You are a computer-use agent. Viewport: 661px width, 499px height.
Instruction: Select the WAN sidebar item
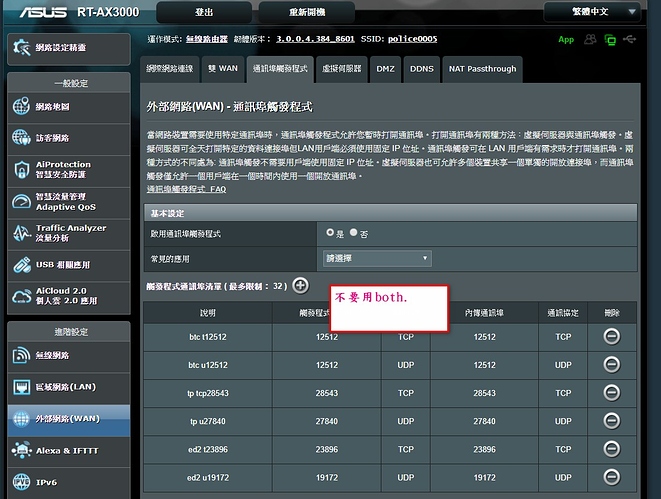69,419
